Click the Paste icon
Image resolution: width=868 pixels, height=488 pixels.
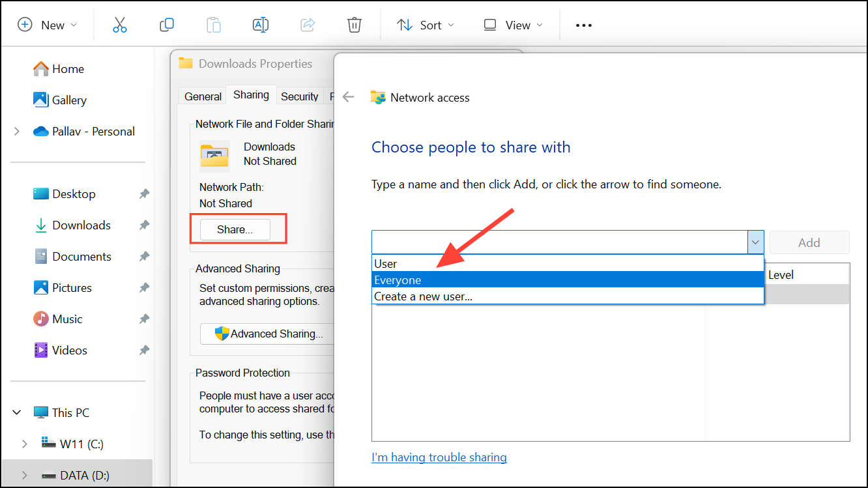tap(214, 24)
